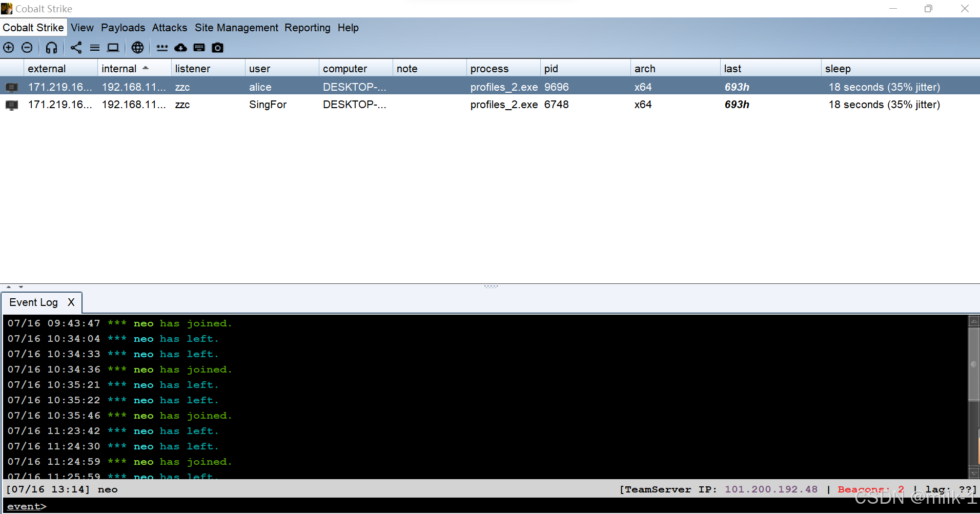Viewport: 980px width, 514px height.
Task: Restore down the Cobalt Strike window
Action: coord(928,9)
